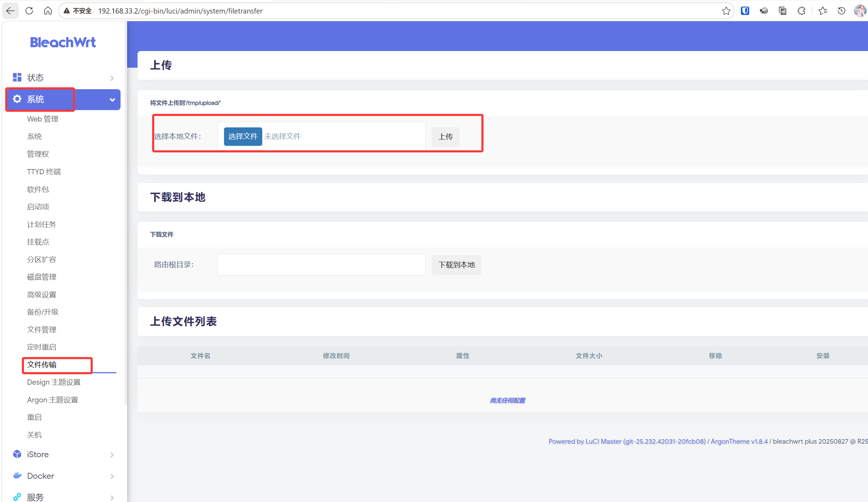Viewport: 868px width, 502px height.
Task: Open the extensions puzzle icon
Action: click(x=801, y=11)
